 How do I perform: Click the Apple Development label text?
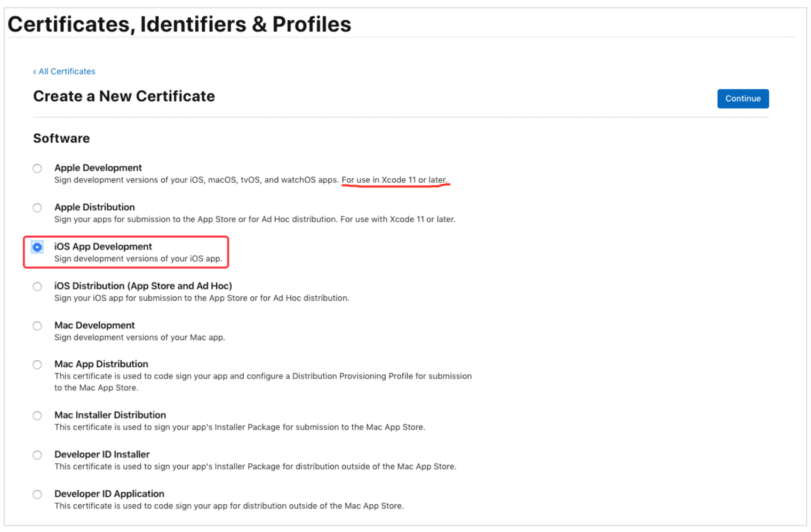(98, 168)
